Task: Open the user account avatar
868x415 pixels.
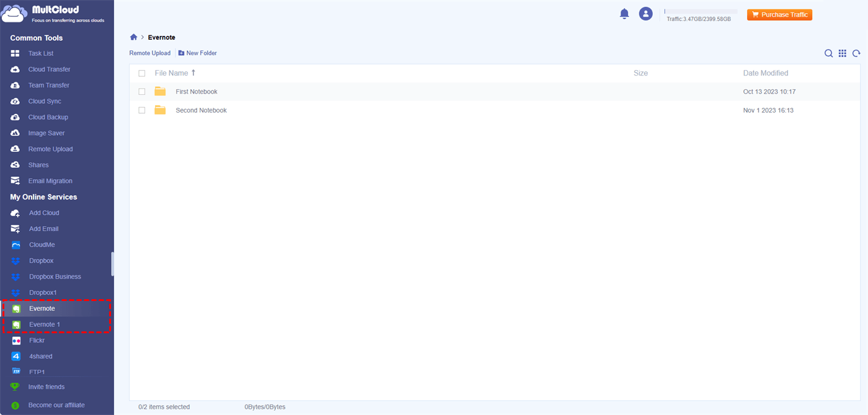Action: pyautogui.click(x=646, y=14)
